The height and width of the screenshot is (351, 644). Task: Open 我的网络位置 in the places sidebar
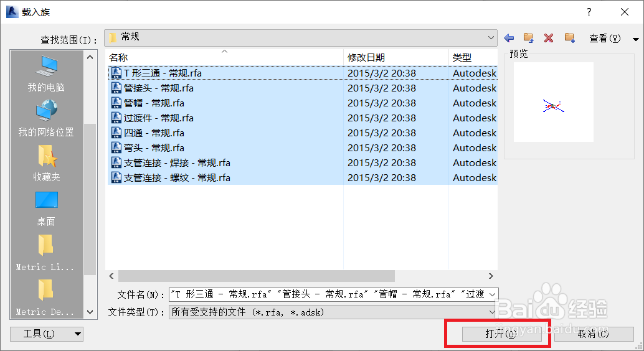47,119
